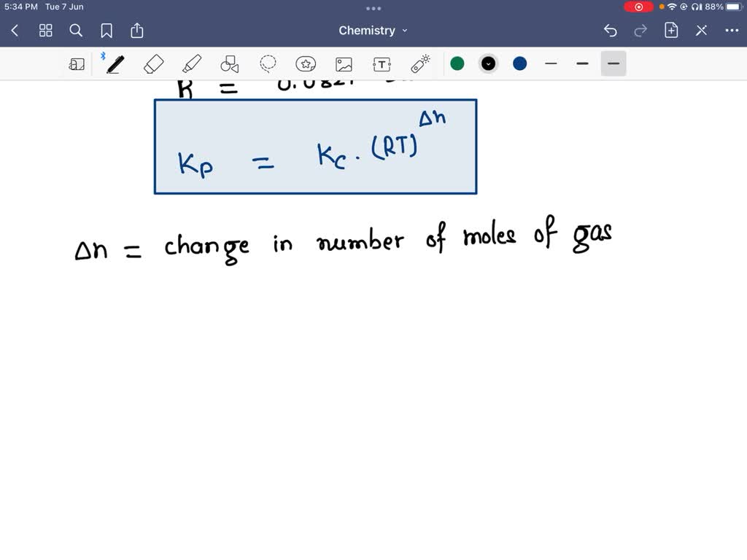This screenshot has height=560, width=747.
Task: Select the text box tool
Action: [382, 64]
